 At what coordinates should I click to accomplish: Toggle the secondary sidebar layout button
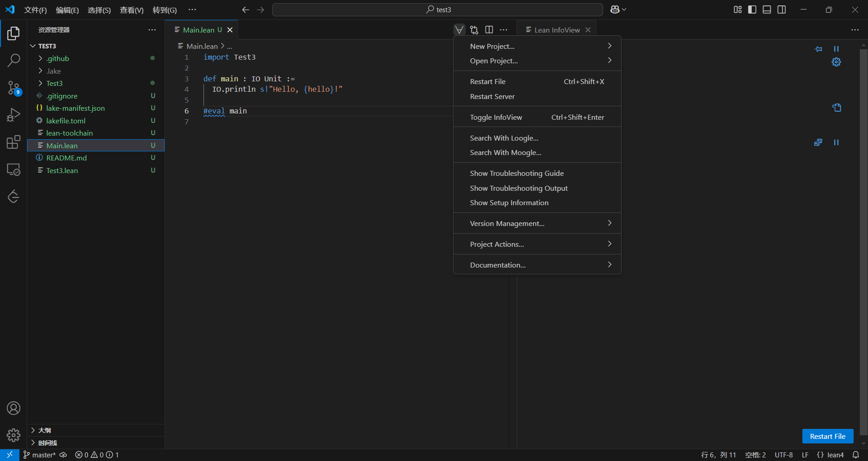click(782, 9)
